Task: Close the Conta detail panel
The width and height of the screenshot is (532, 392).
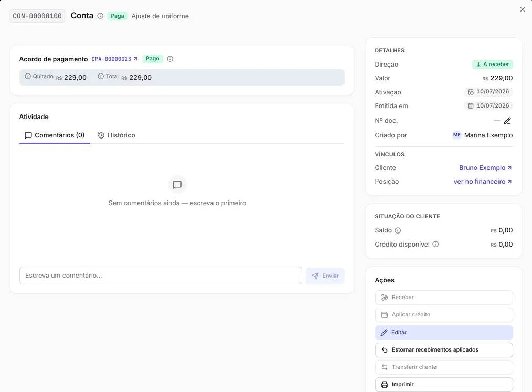Action: pyautogui.click(x=523, y=9)
